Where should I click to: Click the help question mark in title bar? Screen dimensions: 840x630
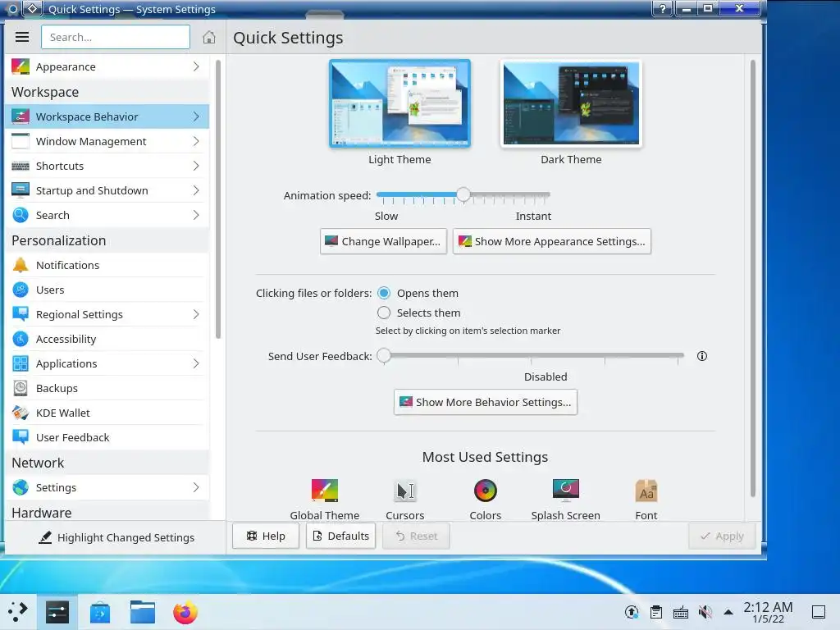click(662, 8)
